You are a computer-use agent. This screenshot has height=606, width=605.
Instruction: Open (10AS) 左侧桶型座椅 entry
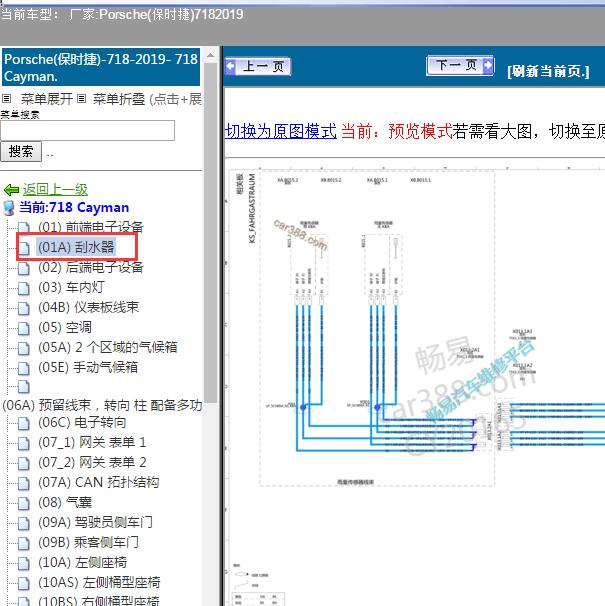pyautogui.click(x=99, y=583)
